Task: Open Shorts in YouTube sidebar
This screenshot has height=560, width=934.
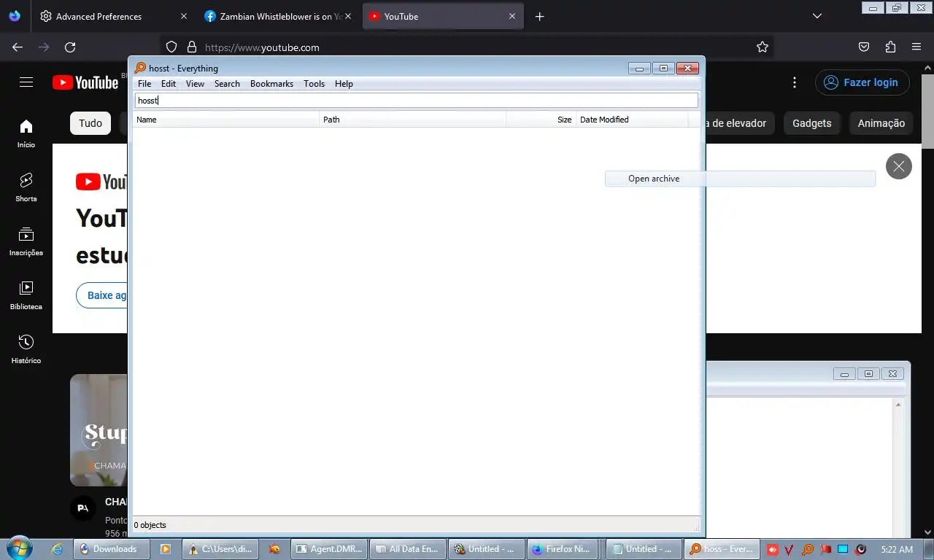Action: (x=26, y=187)
